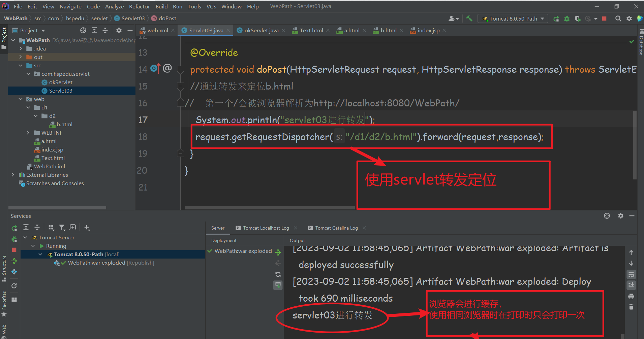The height and width of the screenshot is (339, 644).
Task: Toggle scroll to end of output
Action: click(x=631, y=285)
